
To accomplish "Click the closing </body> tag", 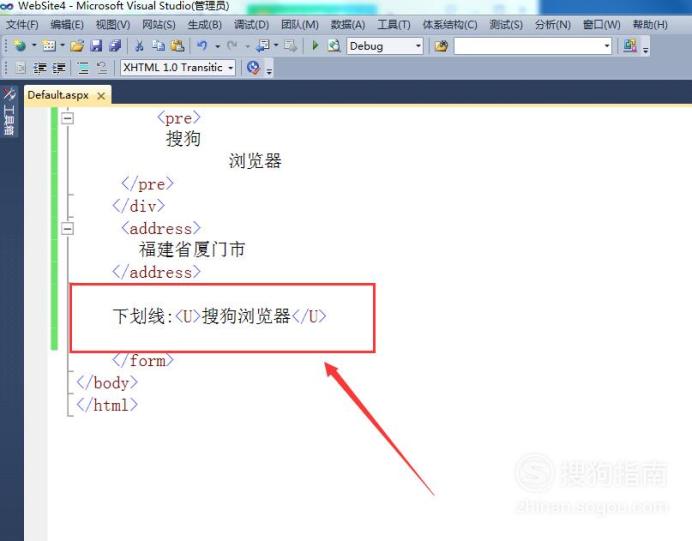I will tap(107, 383).
